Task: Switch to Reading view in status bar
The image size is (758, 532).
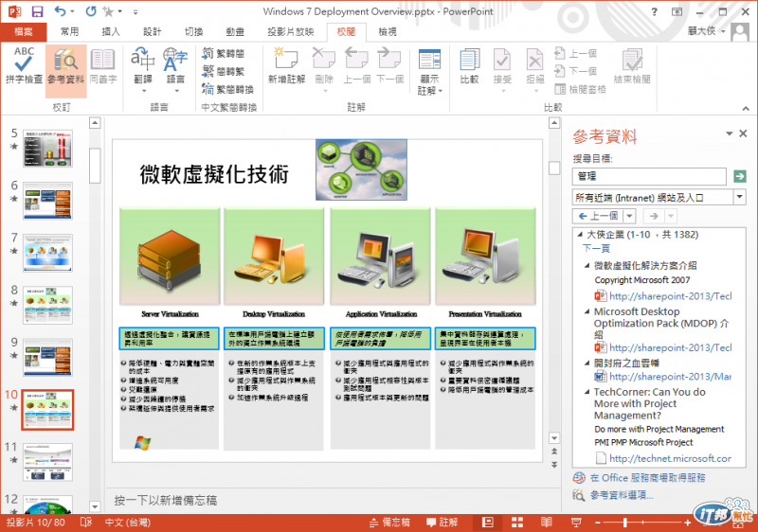Action: tap(547, 523)
